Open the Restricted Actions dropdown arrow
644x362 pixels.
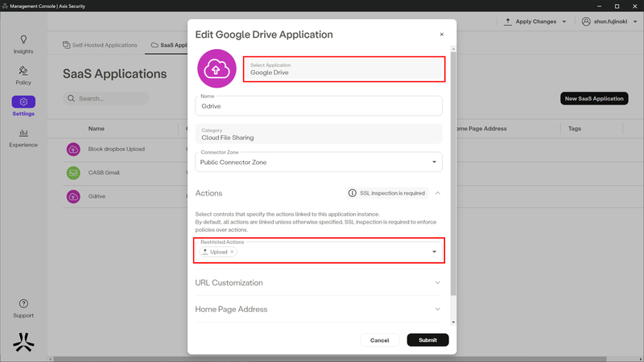point(434,252)
